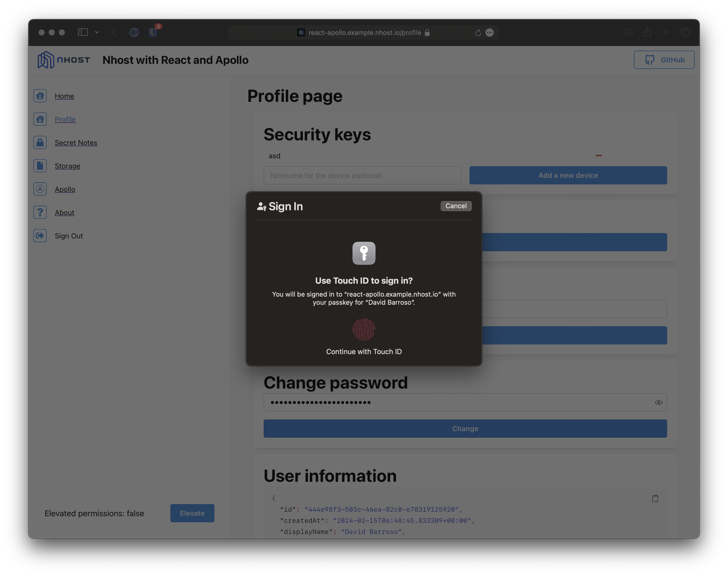This screenshot has height=576, width=728.
Task: Open the browser more-options menu
Action: pos(490,32)
